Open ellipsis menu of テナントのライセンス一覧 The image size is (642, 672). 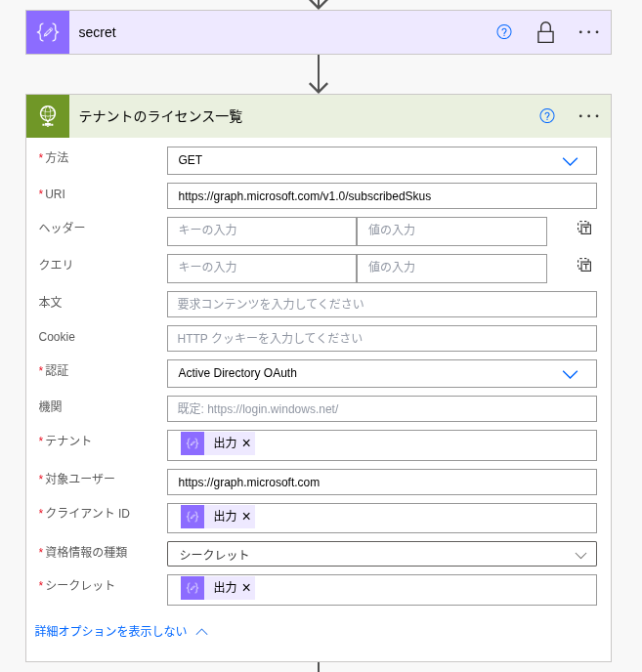click(x=588, y=116)
